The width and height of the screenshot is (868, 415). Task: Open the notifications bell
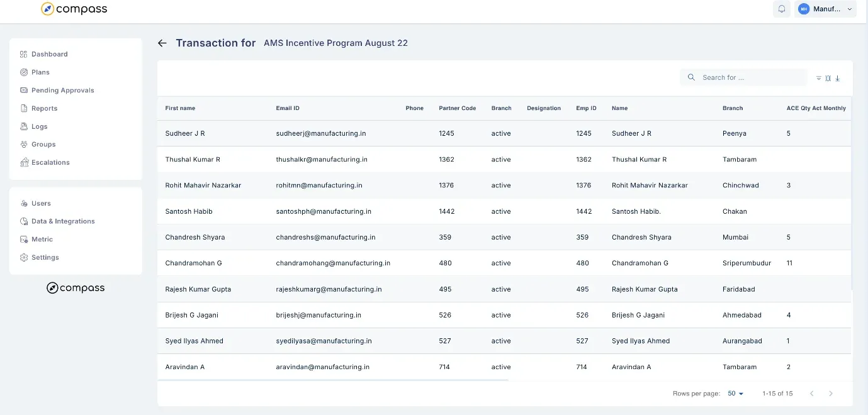click(x=782, y=9)
